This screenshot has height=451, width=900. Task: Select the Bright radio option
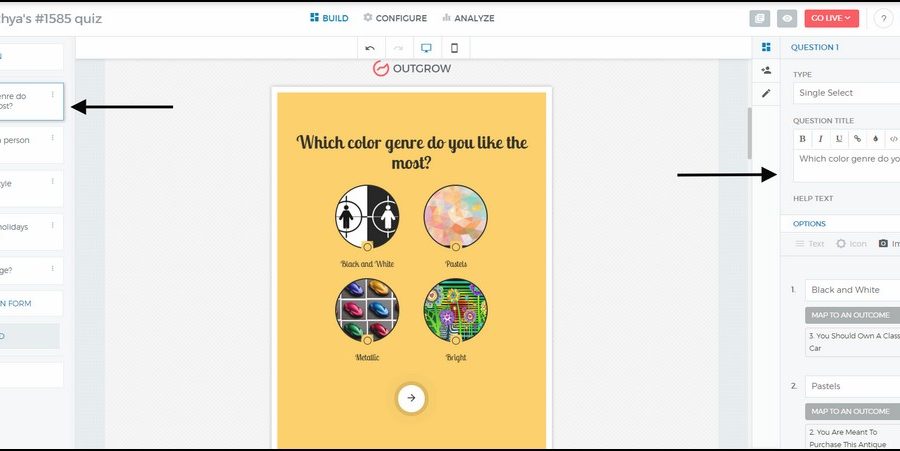click(456, 340)
